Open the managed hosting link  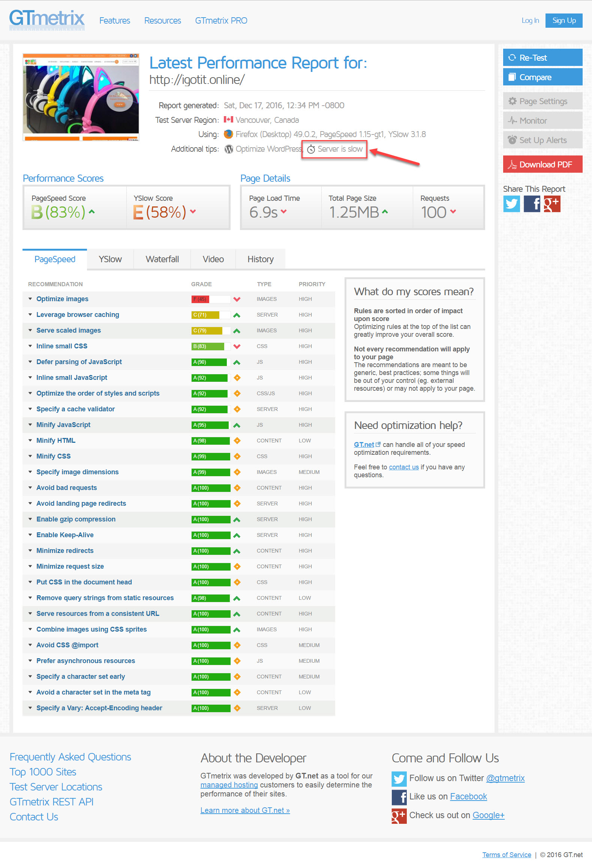(x=229, y=785)
